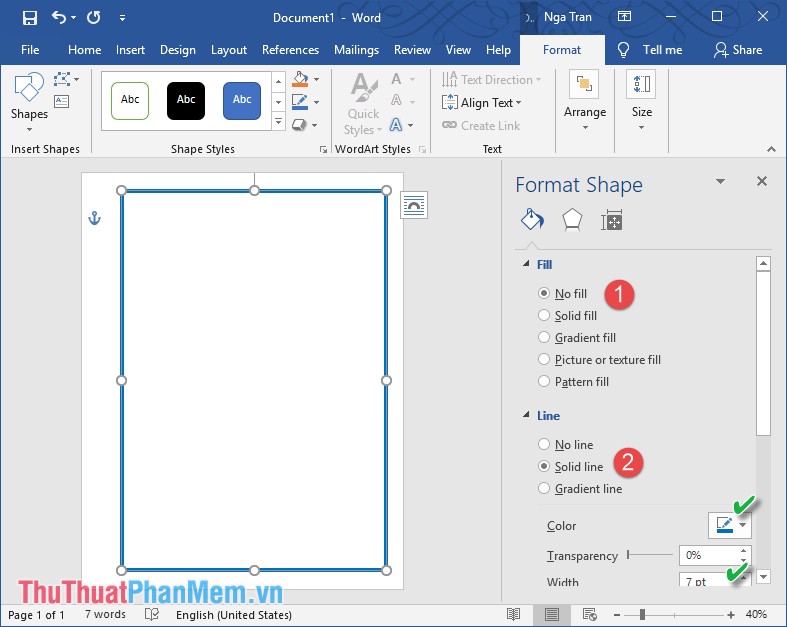Screen dimensions: 787x627
Task: Switch to the References tab
Action: coord(290,50)
